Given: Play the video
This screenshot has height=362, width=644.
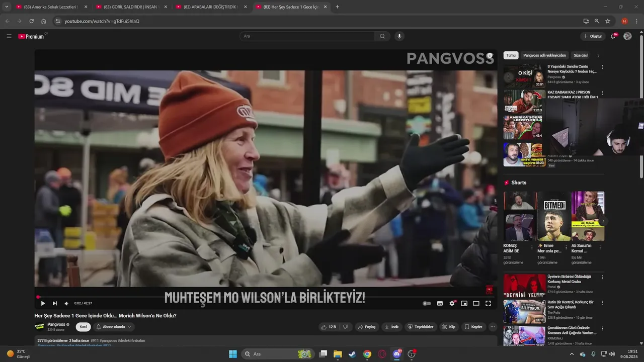Looking at the screenshot, I should point(43,303).
